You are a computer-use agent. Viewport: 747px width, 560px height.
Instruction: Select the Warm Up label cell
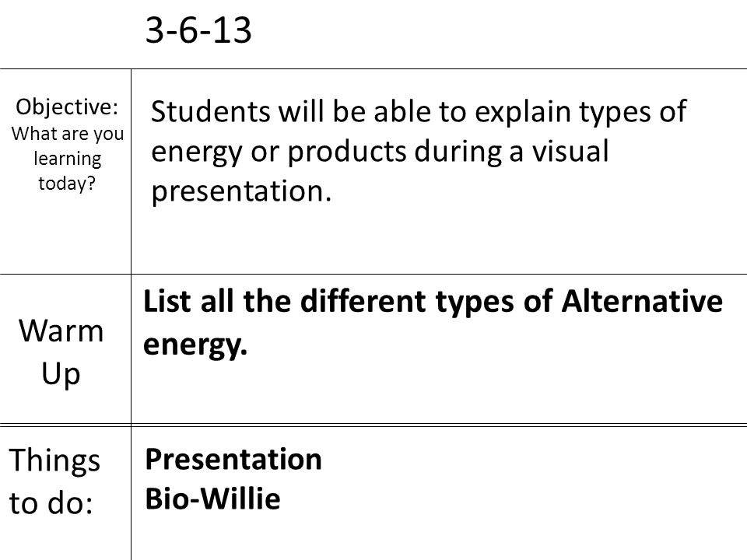[x=65, y=348]
